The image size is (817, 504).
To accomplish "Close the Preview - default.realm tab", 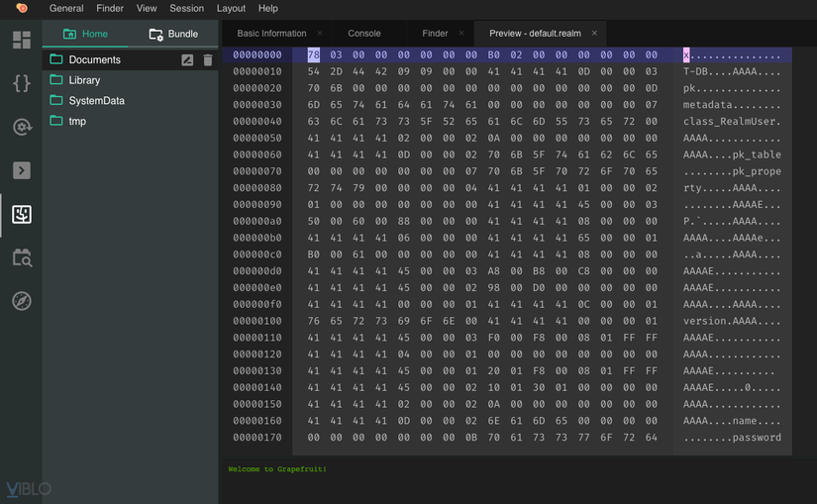I will point(594,34).
